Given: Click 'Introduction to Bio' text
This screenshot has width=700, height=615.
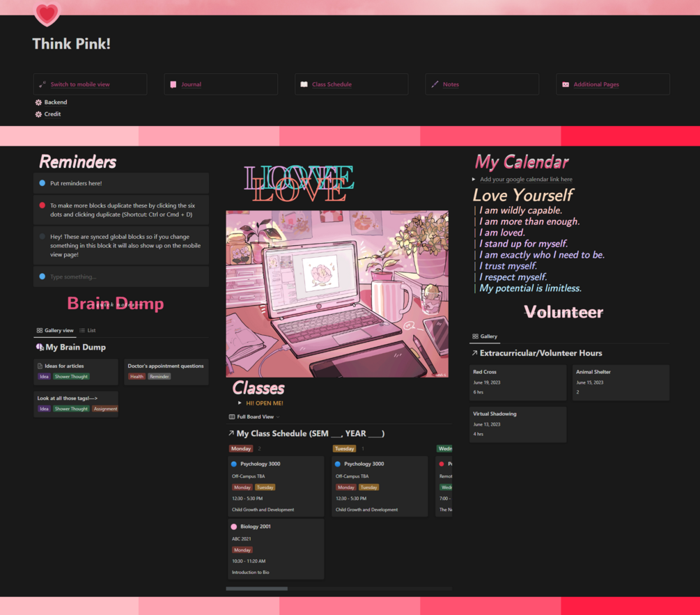Looking at the screenshot, I should (251, 572).
